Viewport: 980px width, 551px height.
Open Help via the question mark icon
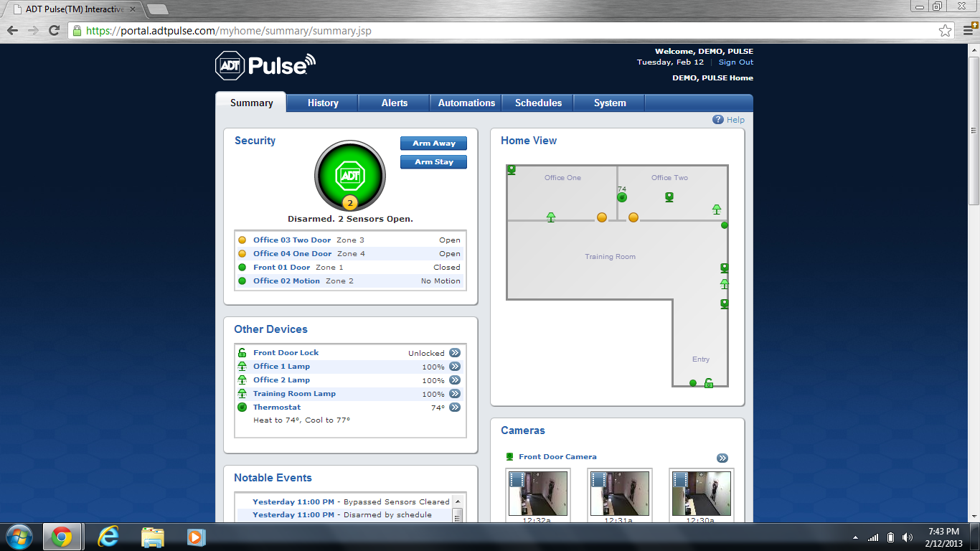(717, 120)
